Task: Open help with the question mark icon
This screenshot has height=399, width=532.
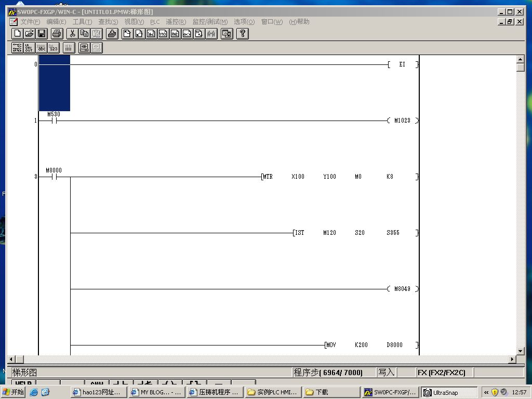Action: [x=243, y=34]
